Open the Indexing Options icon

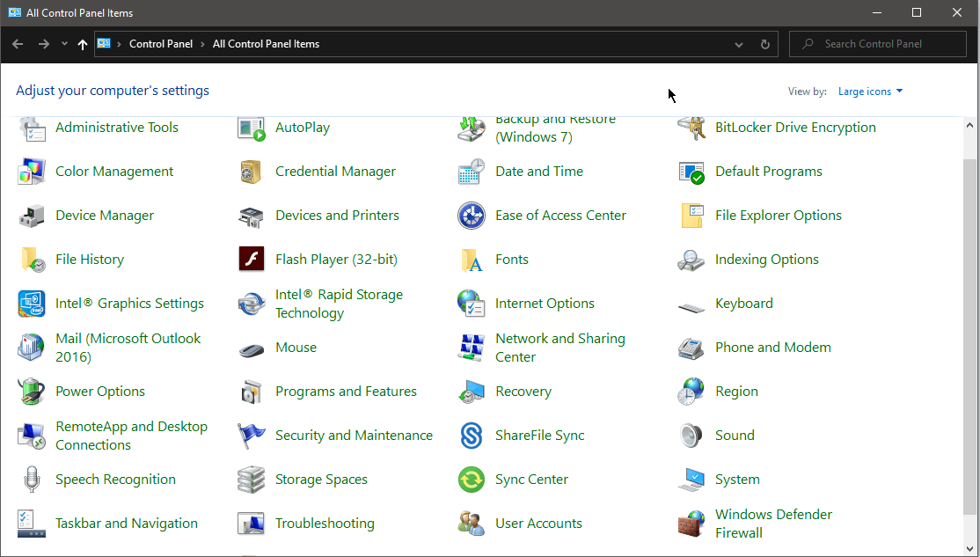pos(691,260)
